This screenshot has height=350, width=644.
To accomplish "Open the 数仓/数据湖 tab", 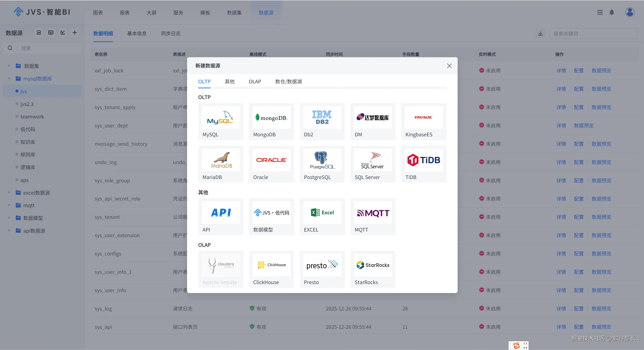I will pos(288,82).
